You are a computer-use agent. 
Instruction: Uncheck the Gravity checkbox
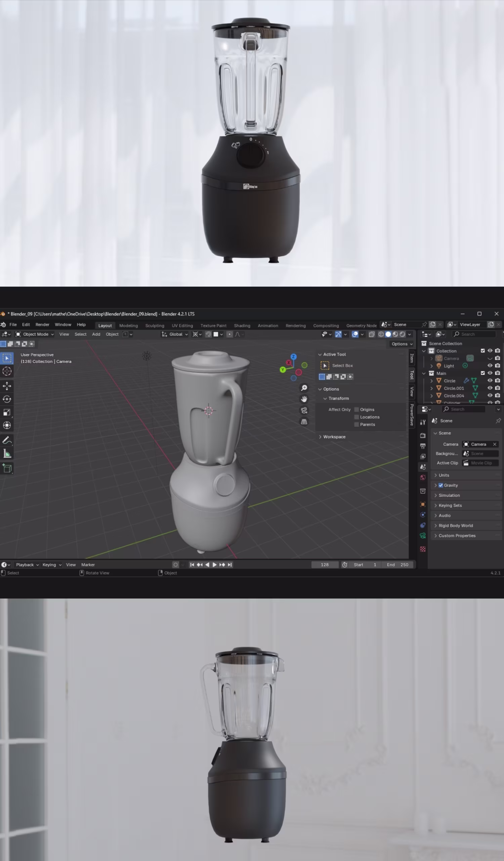(440, 486)
